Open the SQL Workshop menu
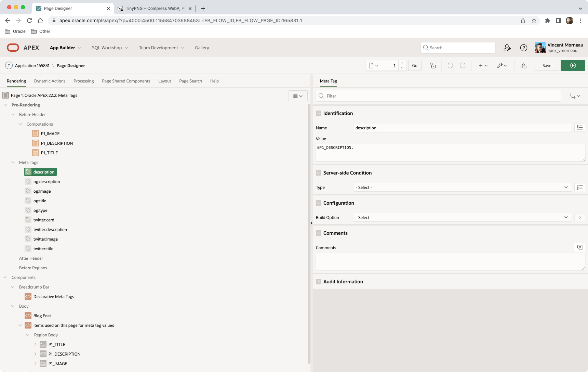Screen dimensions: 588x372 click(x=110, y=48)
